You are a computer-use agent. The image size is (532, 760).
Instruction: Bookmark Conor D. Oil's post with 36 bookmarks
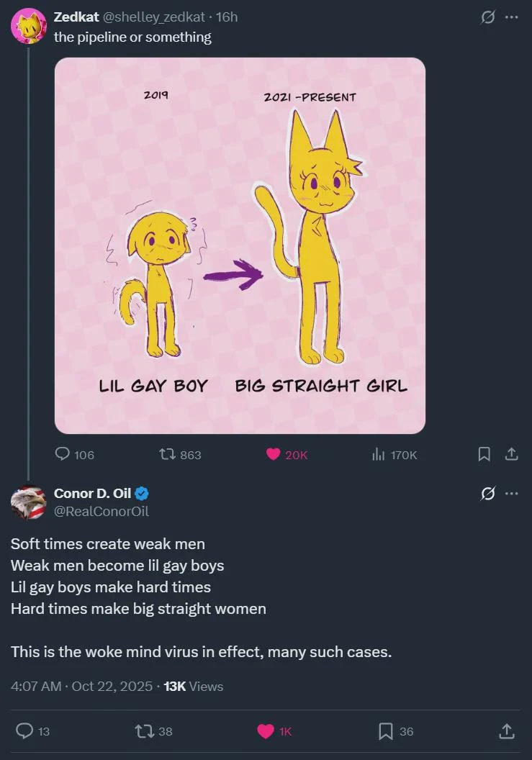coord(386,731)
